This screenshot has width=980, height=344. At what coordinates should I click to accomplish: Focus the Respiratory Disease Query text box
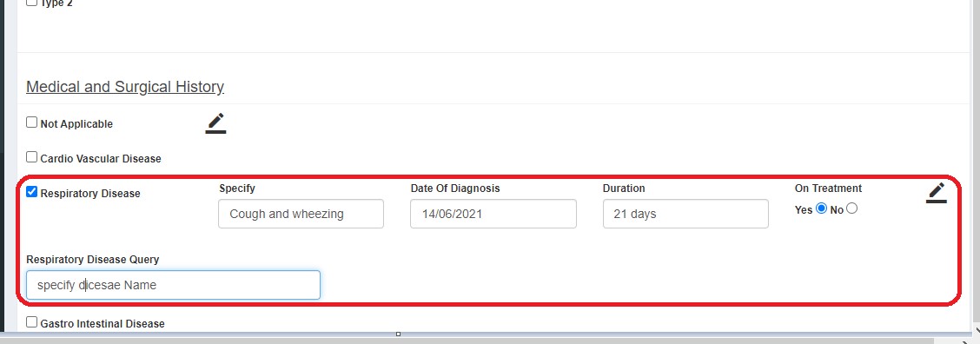(x=173, y=285)
